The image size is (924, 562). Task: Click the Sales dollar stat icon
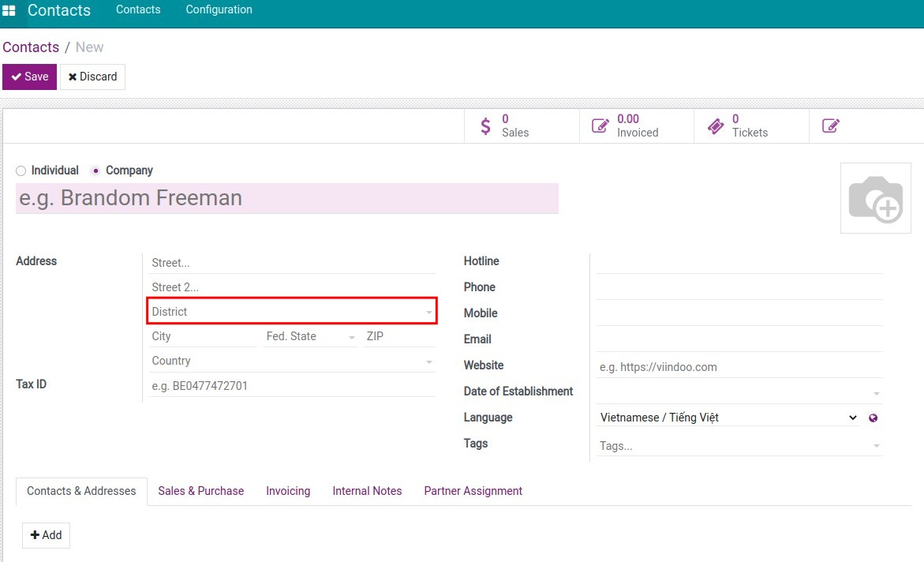tap(485, 126)
